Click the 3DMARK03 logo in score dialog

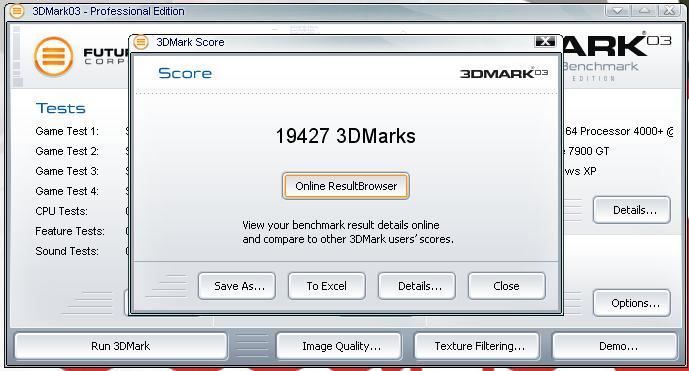pos(504,73)
